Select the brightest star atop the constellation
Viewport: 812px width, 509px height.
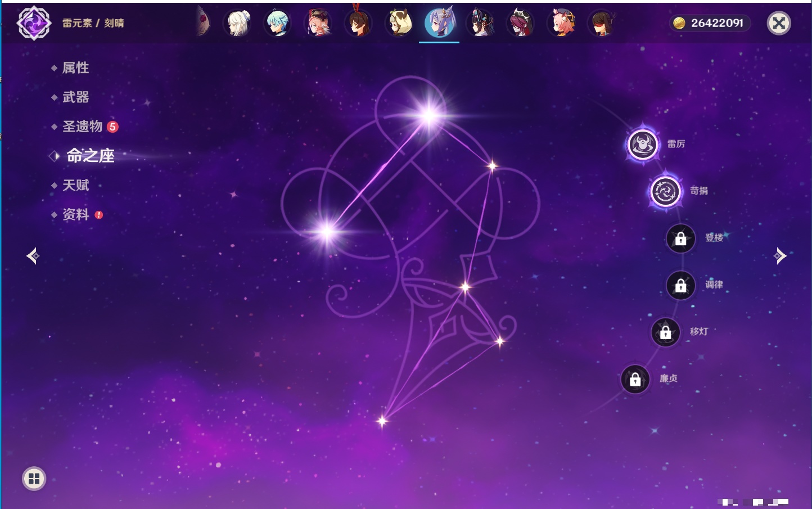click(x=429, y=116)
